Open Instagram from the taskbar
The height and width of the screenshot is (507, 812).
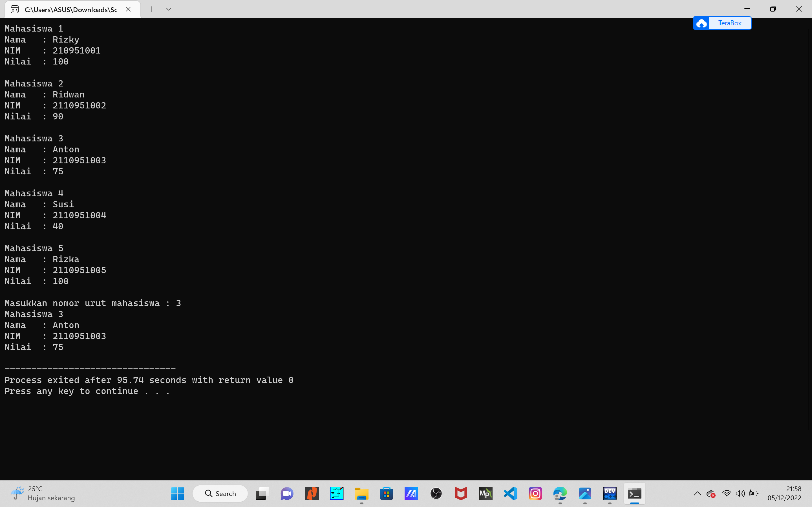(x=535, y=493)
